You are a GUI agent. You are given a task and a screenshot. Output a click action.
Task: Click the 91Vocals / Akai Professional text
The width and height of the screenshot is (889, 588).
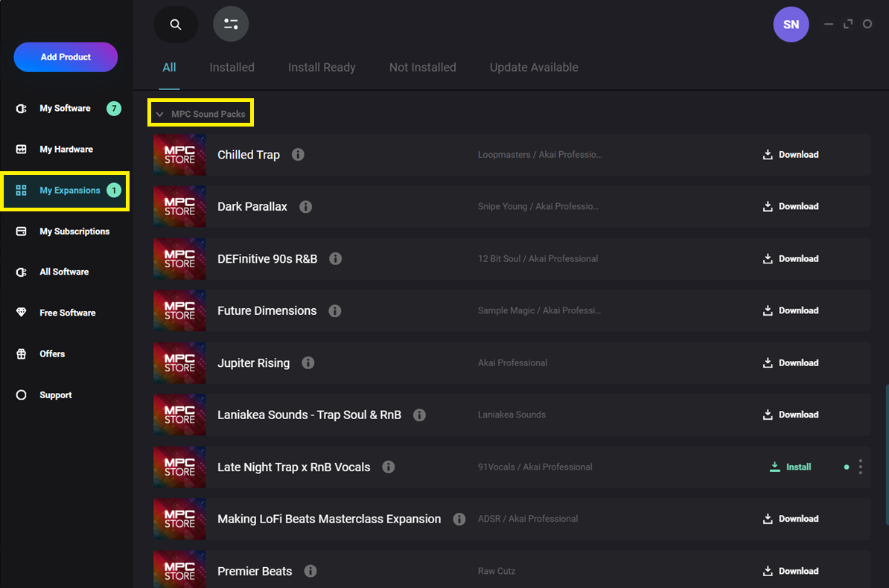535,467
